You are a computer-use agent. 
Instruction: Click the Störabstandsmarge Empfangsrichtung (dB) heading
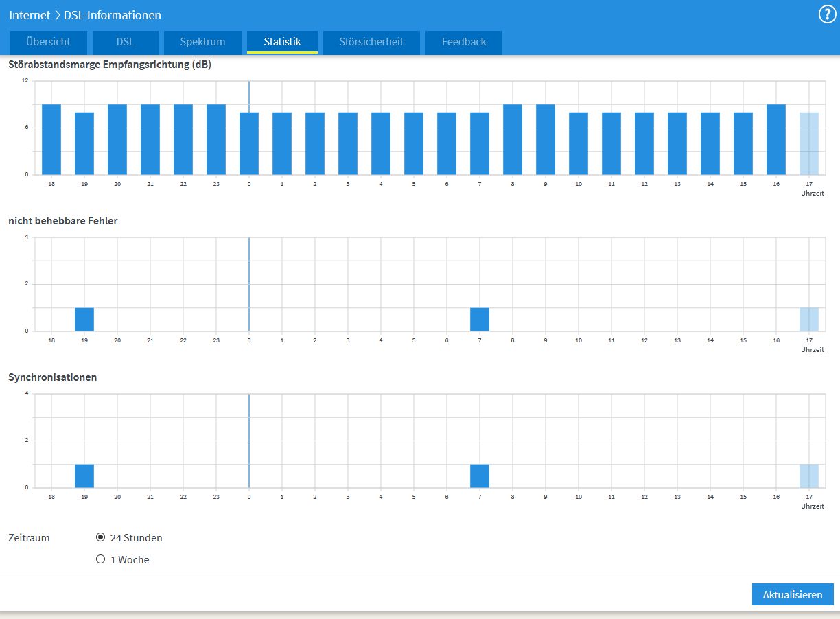pyautogui.click(x=110, y=65)
